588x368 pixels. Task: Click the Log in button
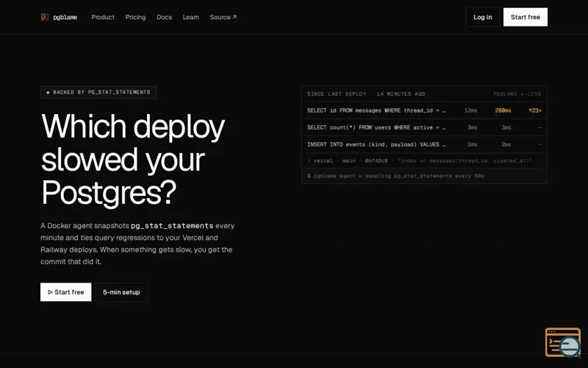point(482,17)
